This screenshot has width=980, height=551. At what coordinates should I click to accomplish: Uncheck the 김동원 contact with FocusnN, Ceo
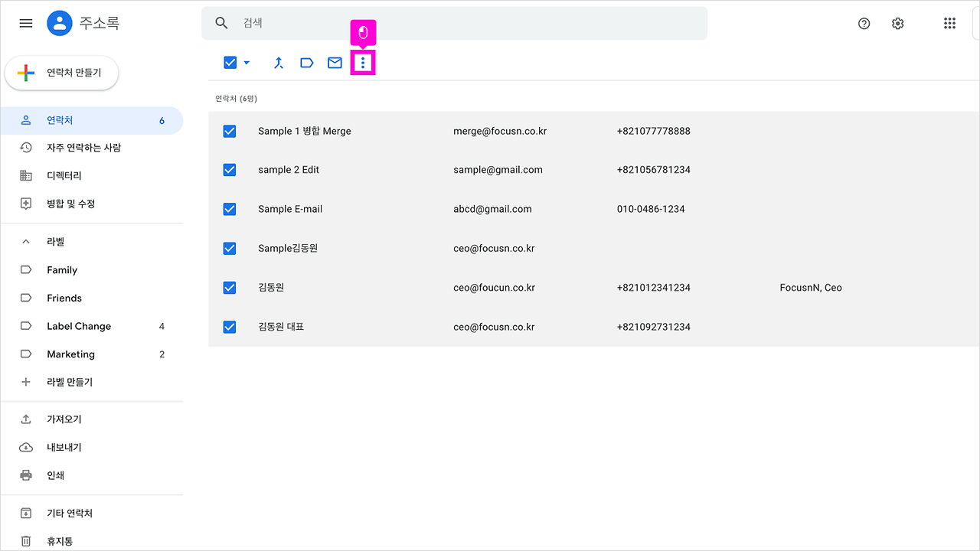click(x=230, y=288)
